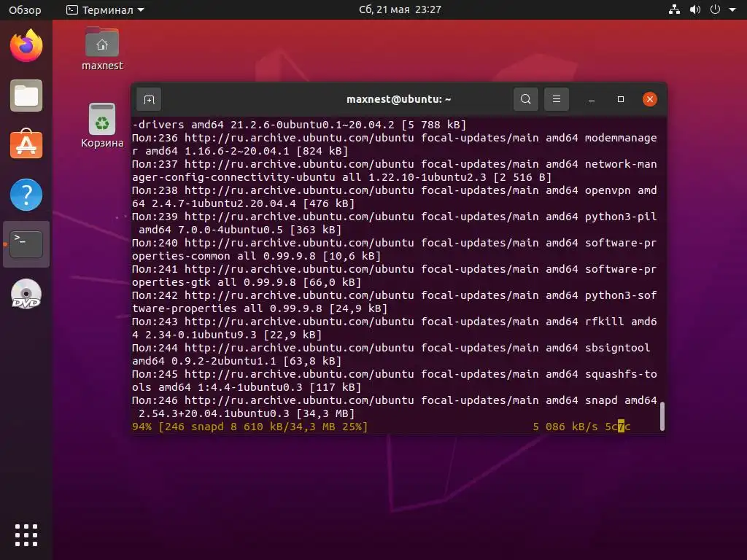Open the terminal hamburger menu

(556, 99)
